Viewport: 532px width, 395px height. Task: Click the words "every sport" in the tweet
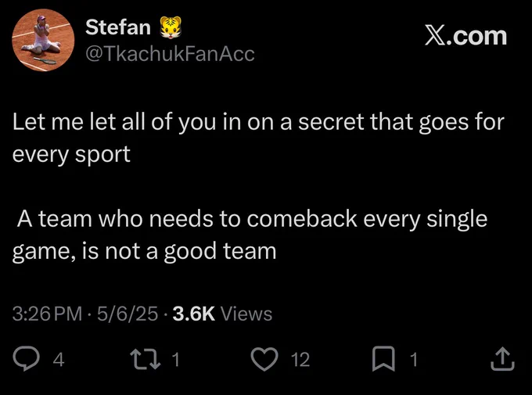(71, 155)
